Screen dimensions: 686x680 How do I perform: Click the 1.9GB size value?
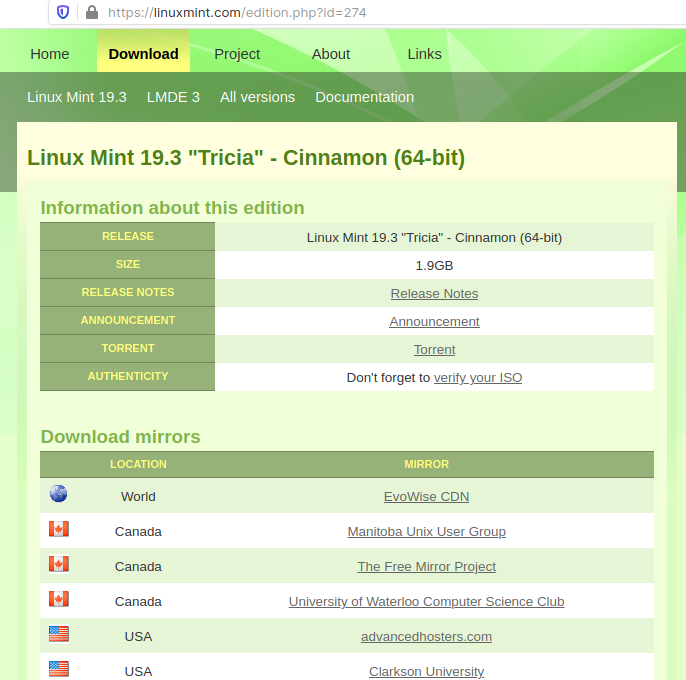[434, 265]
